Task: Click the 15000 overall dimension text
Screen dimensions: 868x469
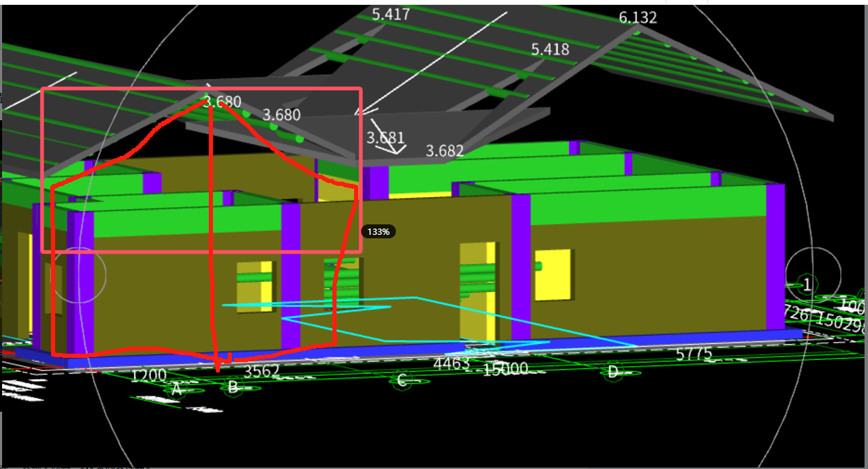Action: click(506, 368)
